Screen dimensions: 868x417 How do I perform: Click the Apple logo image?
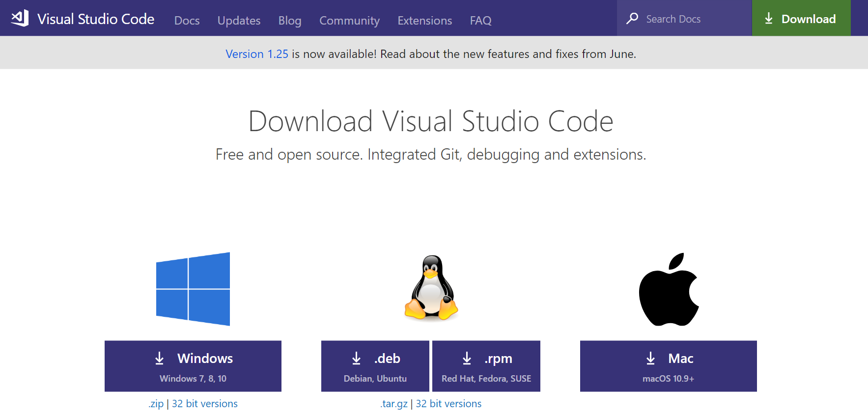click(669, 289)
